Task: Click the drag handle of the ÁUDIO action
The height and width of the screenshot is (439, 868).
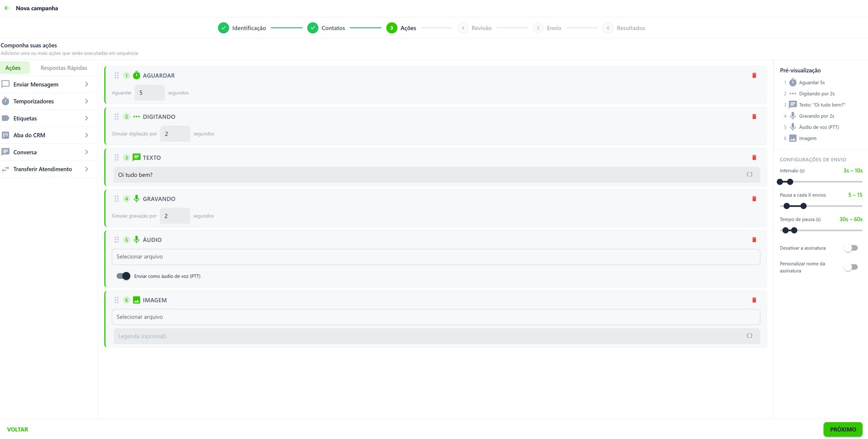Action: coord(116,239)
